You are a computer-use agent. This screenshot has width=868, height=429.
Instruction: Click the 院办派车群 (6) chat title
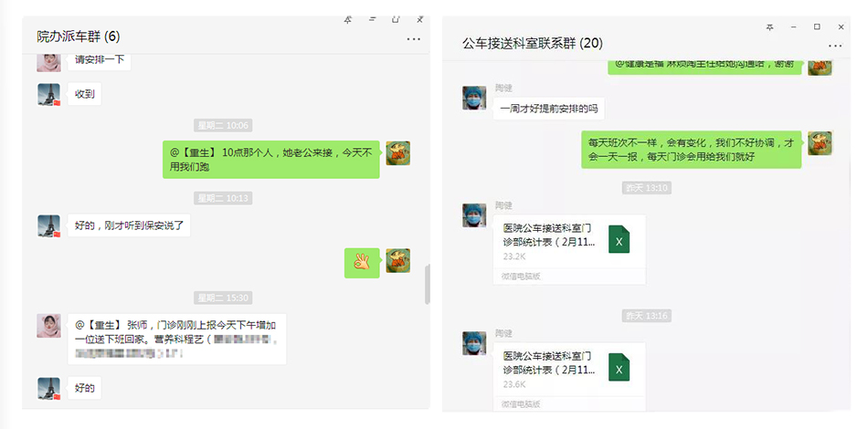78,37
